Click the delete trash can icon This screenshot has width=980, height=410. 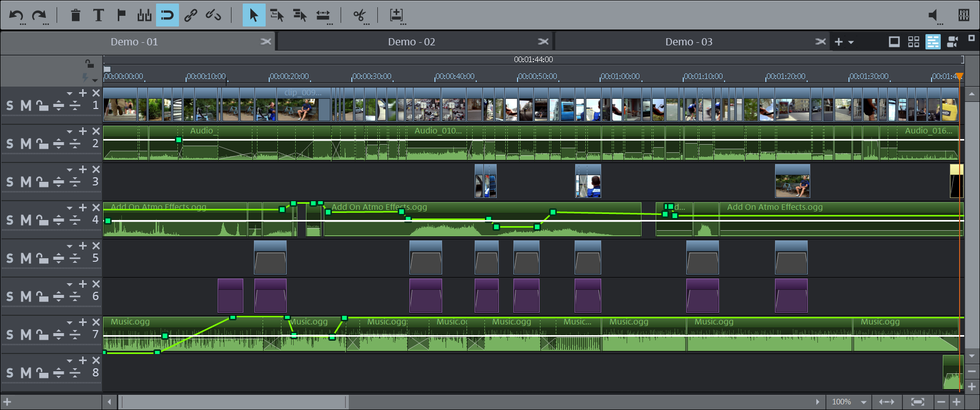pos(75,15)
